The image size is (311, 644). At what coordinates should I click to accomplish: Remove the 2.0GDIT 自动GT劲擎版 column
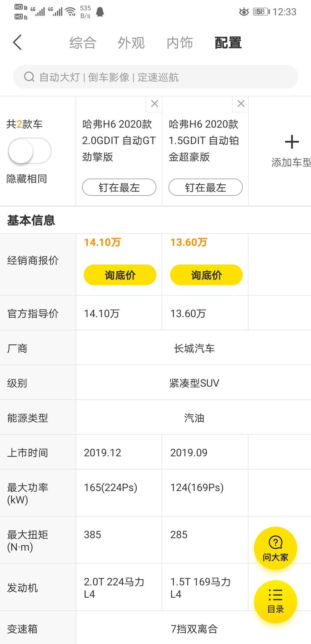[155, 104]
